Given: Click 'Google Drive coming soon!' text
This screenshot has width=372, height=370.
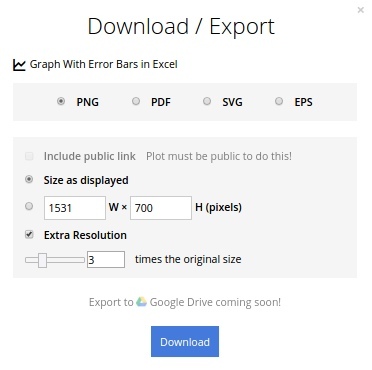Looking at the screenshot, I should click(x=215, y=302).
